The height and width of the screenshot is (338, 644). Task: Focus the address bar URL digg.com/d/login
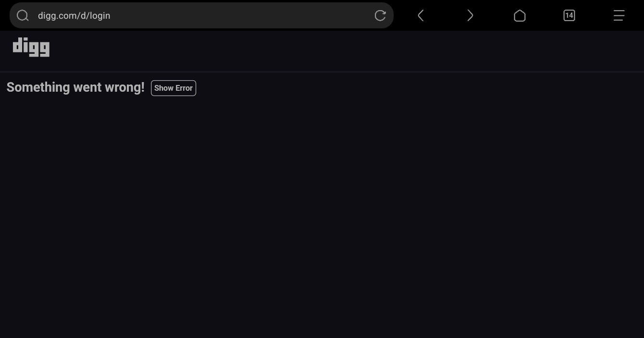point(74,15)
